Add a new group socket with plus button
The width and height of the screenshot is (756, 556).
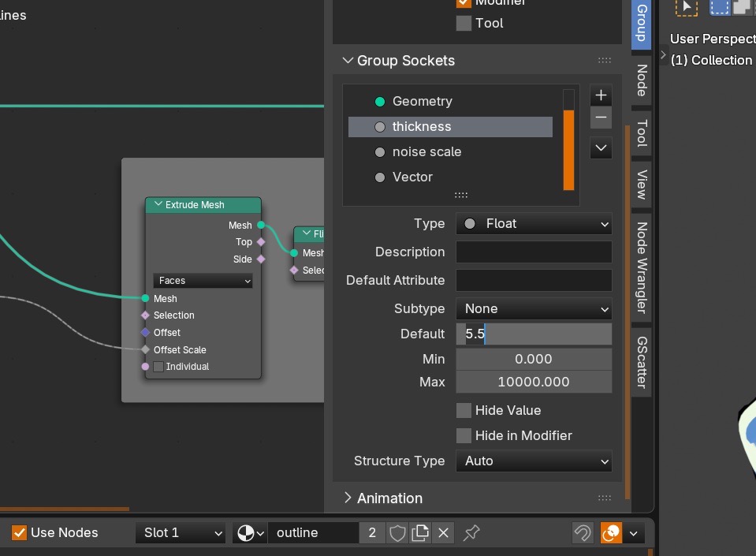pos(601,95)
